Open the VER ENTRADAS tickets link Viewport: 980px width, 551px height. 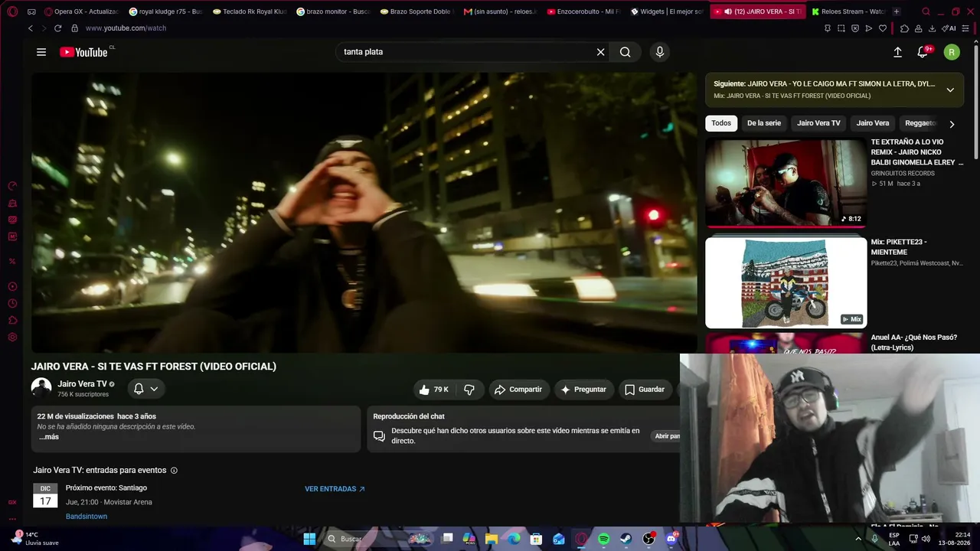(x=335, y=489)
